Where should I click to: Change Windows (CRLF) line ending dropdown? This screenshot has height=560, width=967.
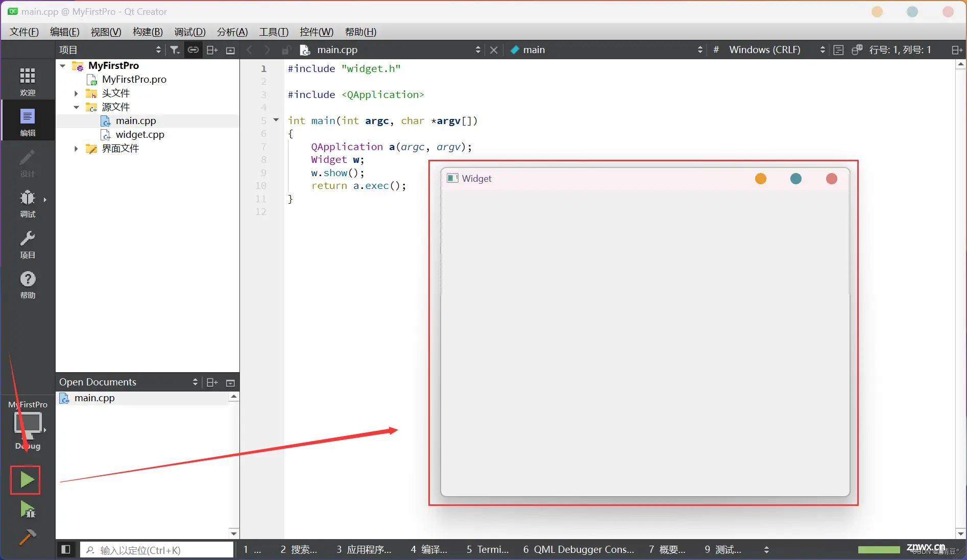[777, 50]
